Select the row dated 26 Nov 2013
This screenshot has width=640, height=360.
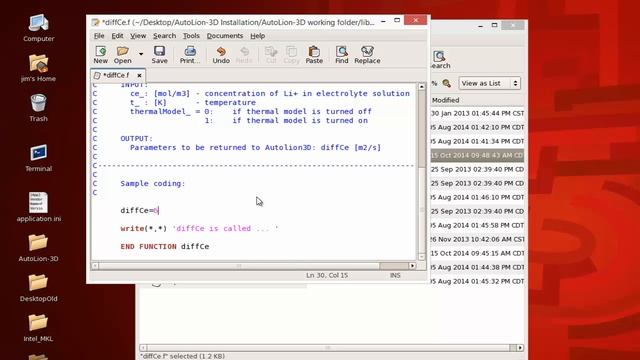477,239
